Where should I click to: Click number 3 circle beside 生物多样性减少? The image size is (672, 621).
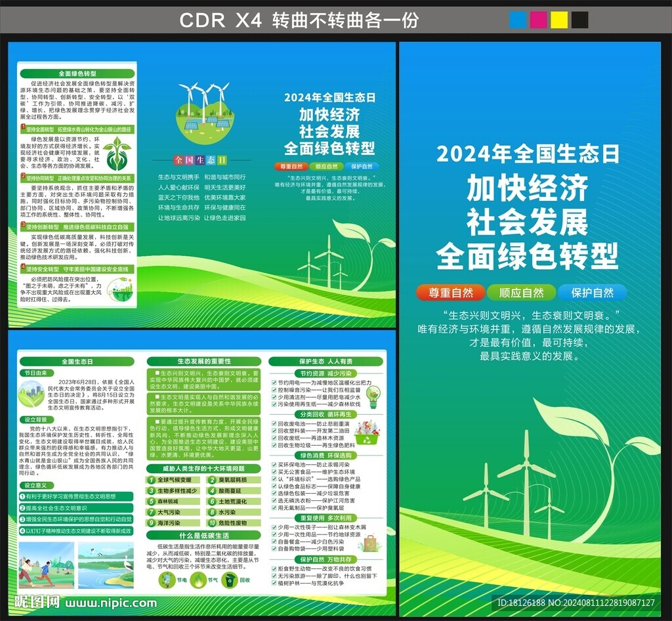pyautogui.click(x=152, y=491)
